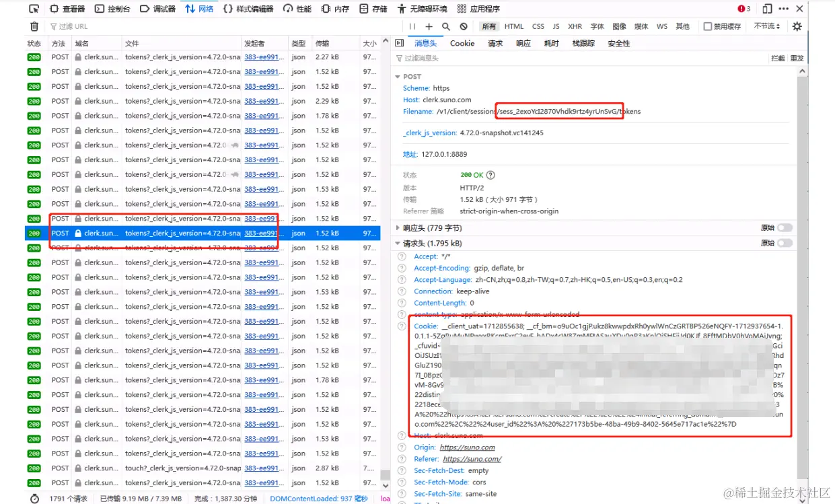Open the Referer https://suno.com/ link
Viewport: 835px width, 504px height.
[x=472, y=459]
